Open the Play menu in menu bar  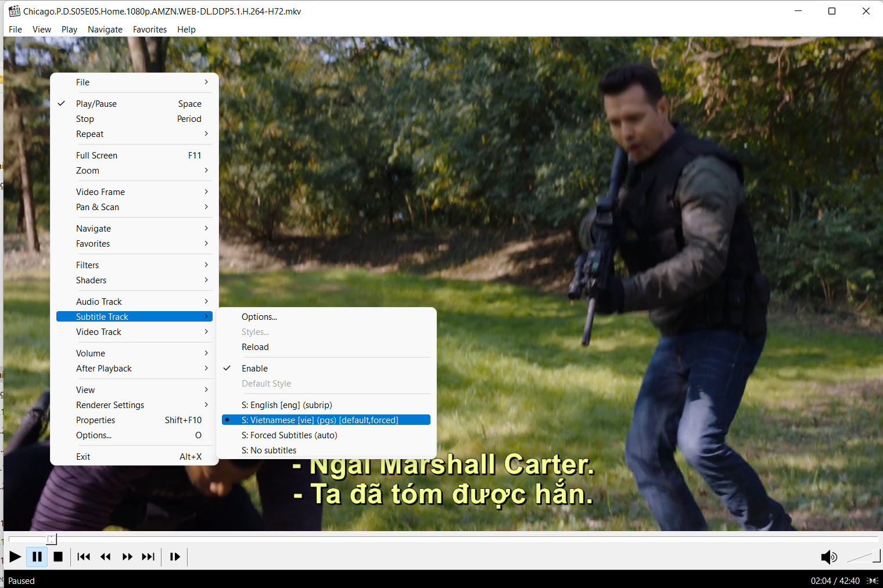69,30
